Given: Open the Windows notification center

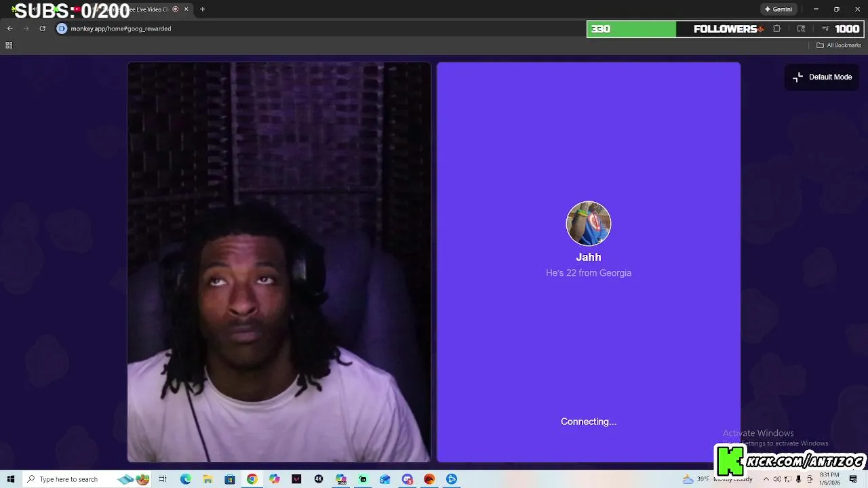Looking at the screenshot, I should [x=853, y=479].
